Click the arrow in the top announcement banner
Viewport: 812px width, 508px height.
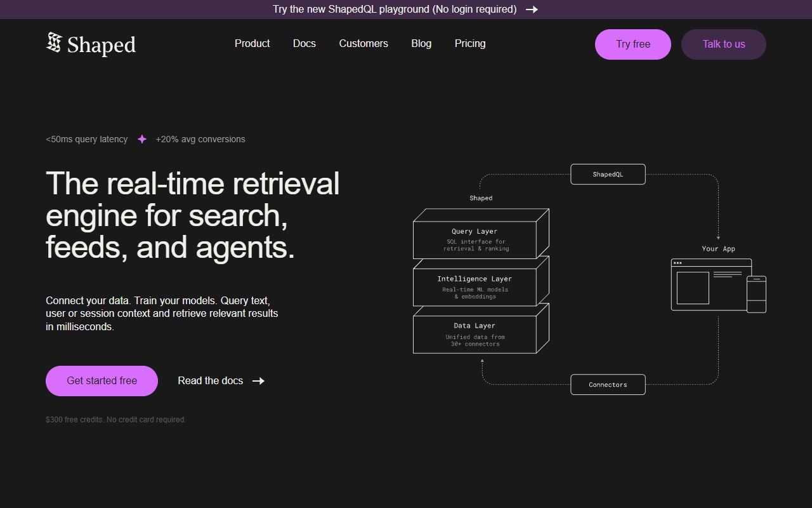pos(532,10)
